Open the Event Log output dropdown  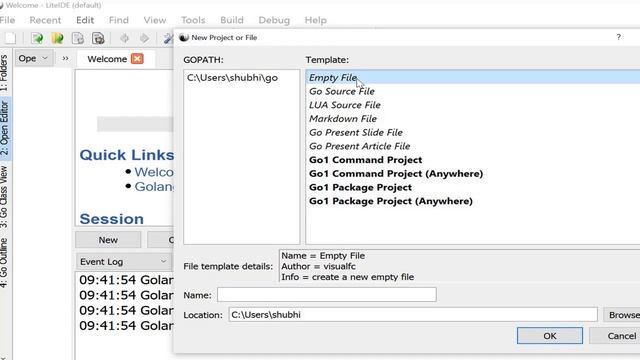123,262
